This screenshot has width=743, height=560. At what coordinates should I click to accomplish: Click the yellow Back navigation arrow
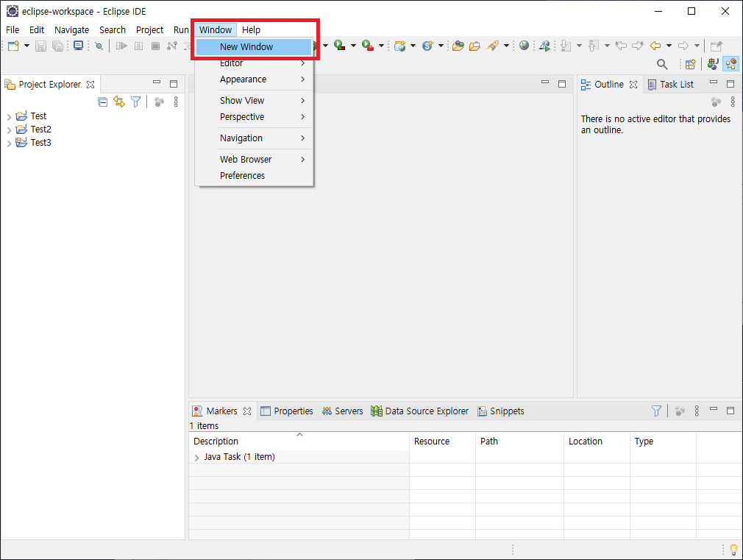(655, 46)
